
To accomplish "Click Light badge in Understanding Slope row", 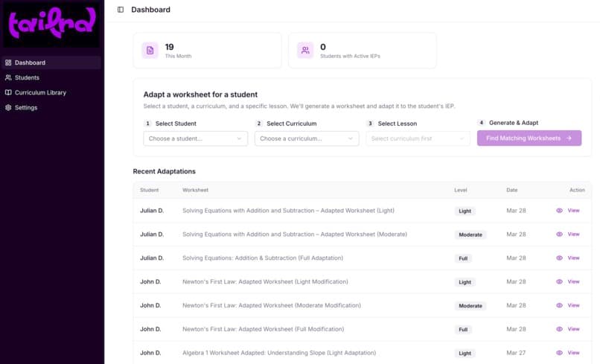I will click(465, 354).
